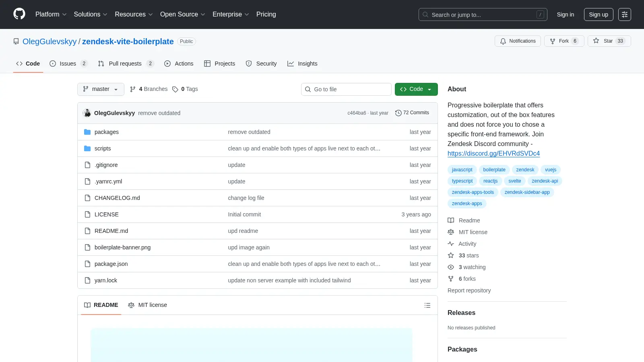
Task: Select the MIT license tab above the README
Action: [x=147, y=305]
